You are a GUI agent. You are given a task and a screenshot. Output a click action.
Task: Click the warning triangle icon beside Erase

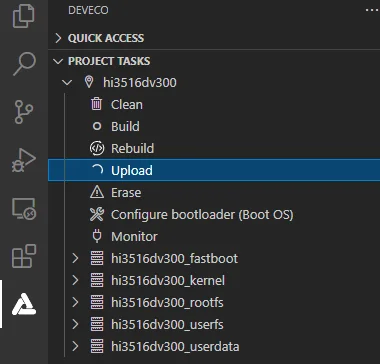[x=97, y=192]
